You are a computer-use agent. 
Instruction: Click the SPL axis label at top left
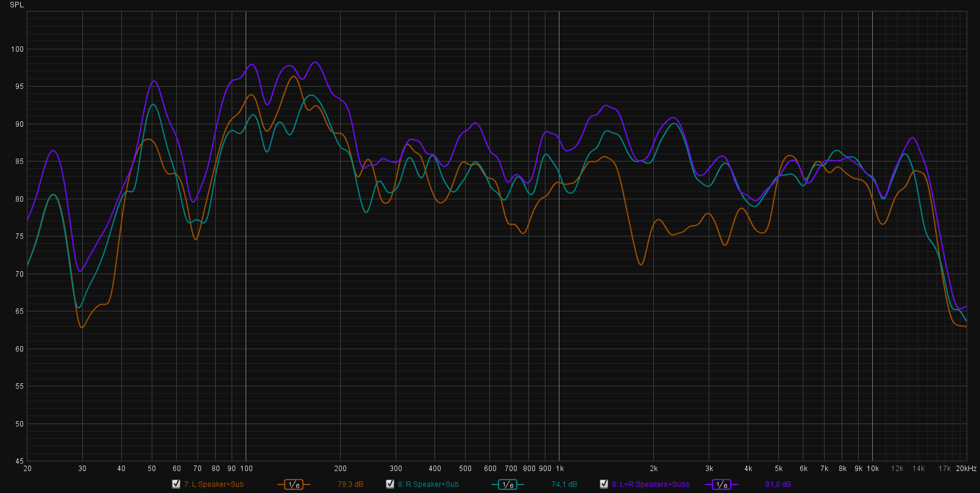tap(16, 5)
